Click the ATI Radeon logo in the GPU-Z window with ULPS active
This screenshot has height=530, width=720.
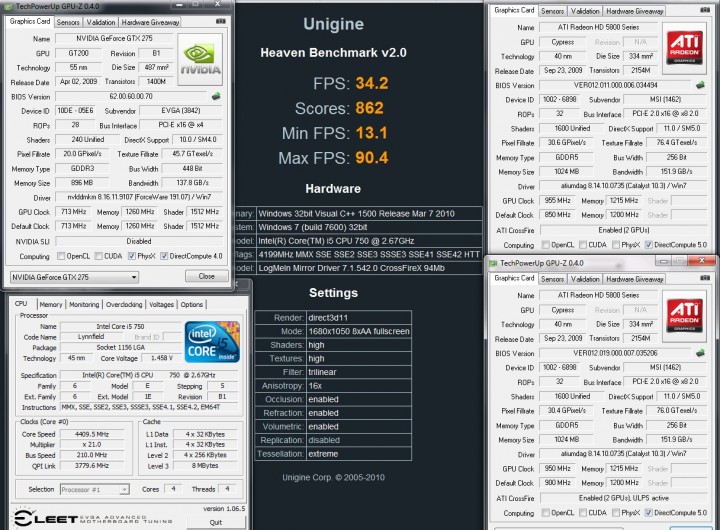[685, 316]
